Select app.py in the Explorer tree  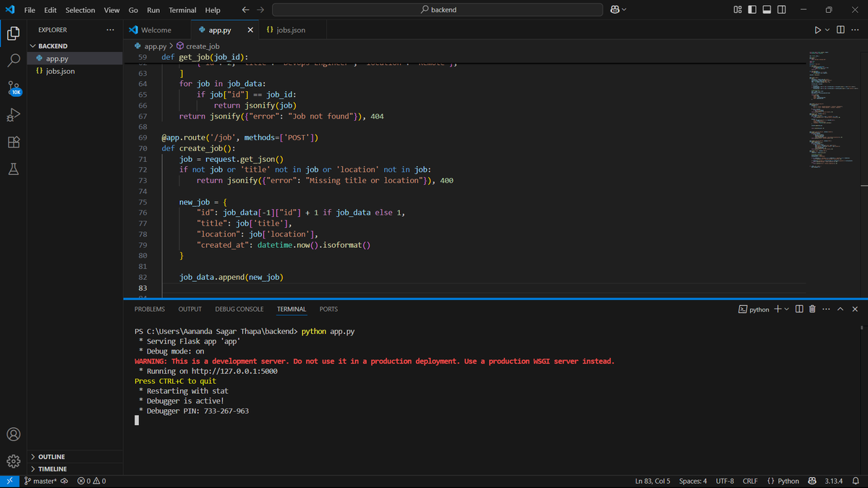76,59
